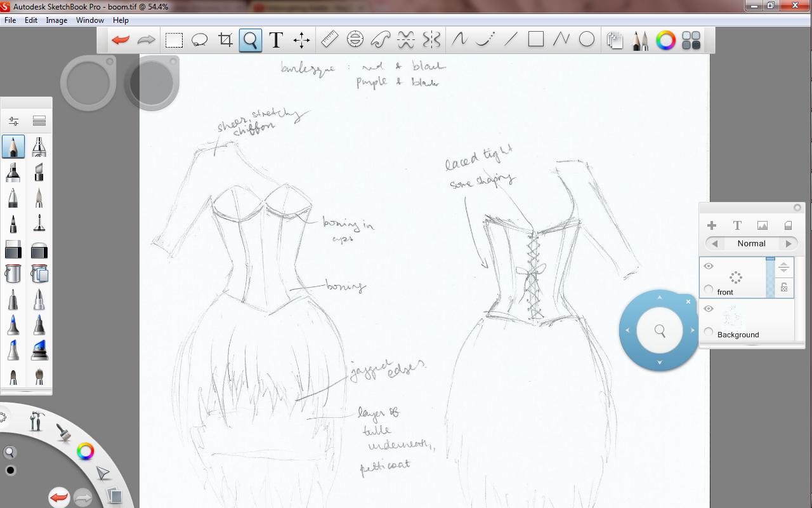Image resolution: width=812 pixels, height=508 pixels.
Task: Select the Lasso selection tool
Action: pyautogui.click(x=200, y=41)
